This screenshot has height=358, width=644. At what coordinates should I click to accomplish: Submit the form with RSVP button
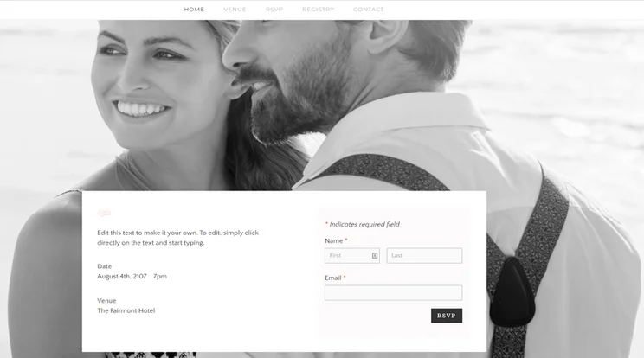pyautogui.click(x=447, y=316)
